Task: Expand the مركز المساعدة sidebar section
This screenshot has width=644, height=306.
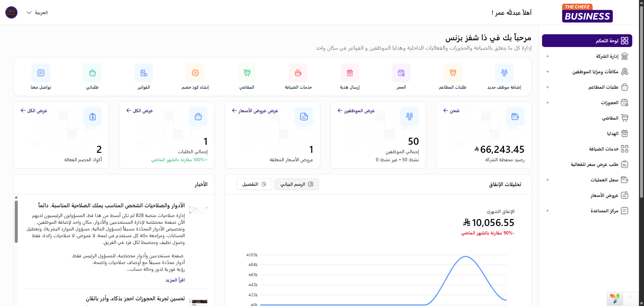Action: coord(547,211)
